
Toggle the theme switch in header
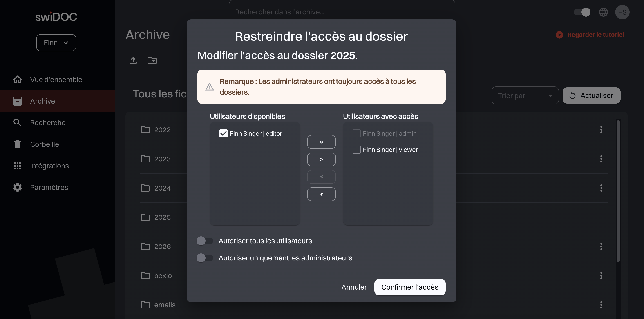click(582, 12)
